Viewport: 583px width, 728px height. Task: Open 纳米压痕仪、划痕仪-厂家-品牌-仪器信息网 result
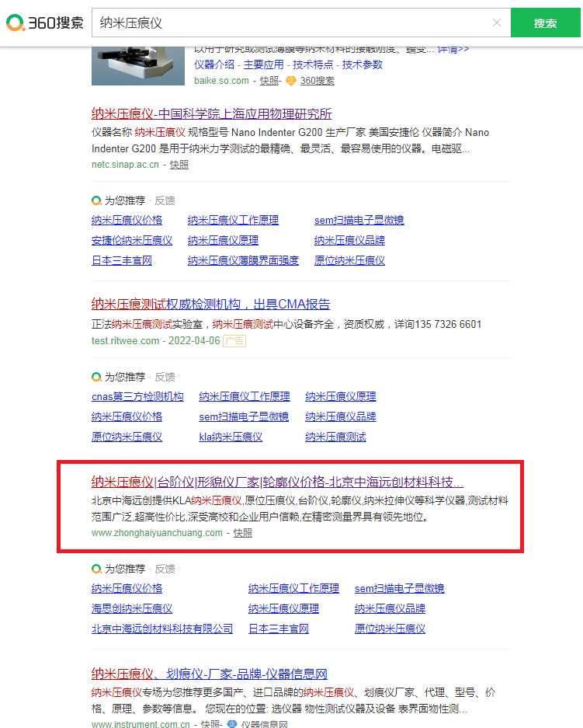(210, 674)
